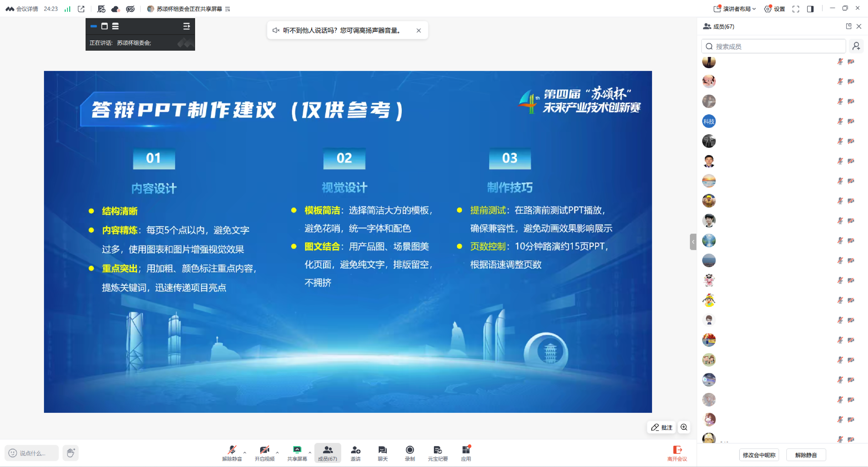868x467 pixels.
Task: Toggle the 成员(67) members panel button
Action: [328, 453]
